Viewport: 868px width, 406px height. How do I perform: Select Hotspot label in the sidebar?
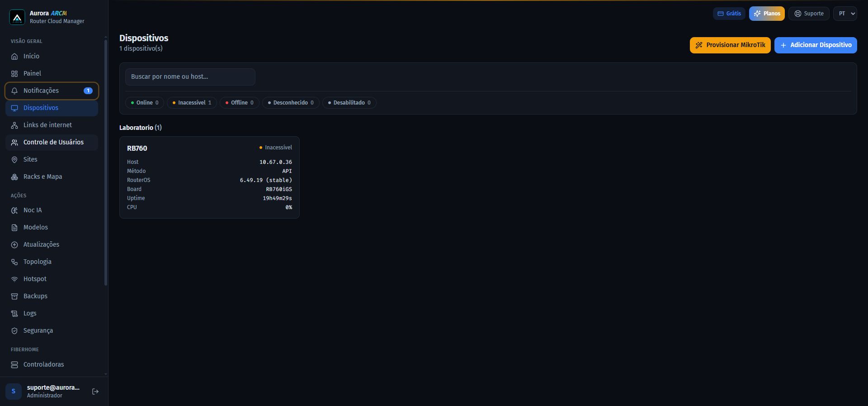point(35,279)
